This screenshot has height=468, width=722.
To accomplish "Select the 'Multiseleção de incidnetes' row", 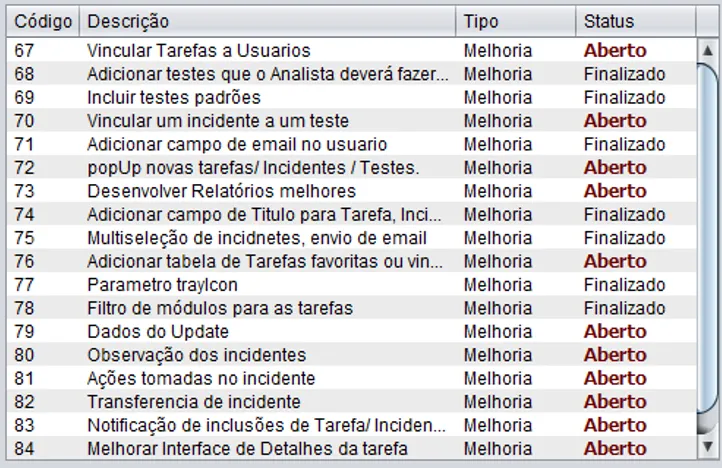I will 256,238.
